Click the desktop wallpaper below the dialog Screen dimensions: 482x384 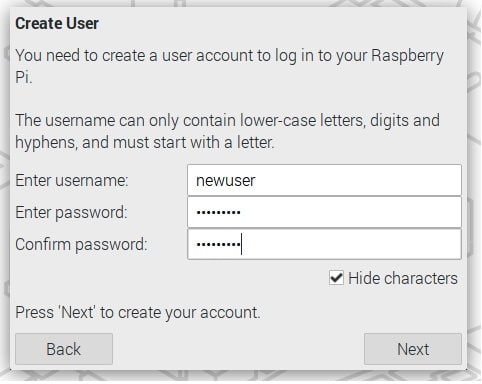pyautogui.click(x=241, y=376)
